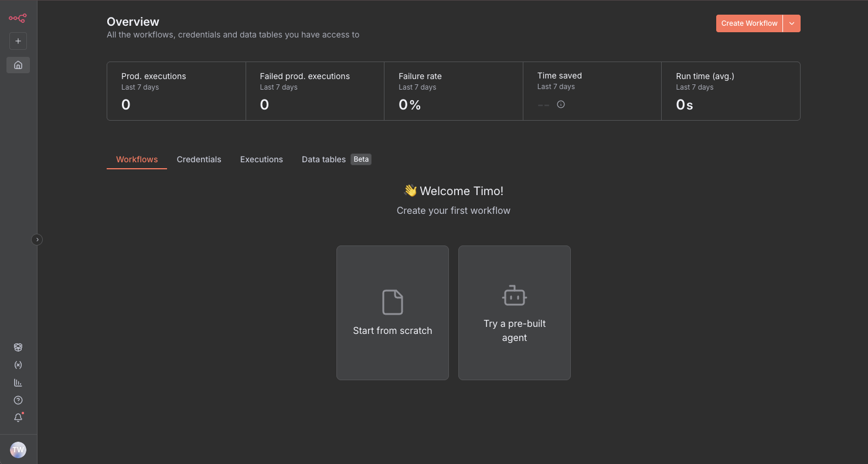Open Variables via the (x) icon

18,365
